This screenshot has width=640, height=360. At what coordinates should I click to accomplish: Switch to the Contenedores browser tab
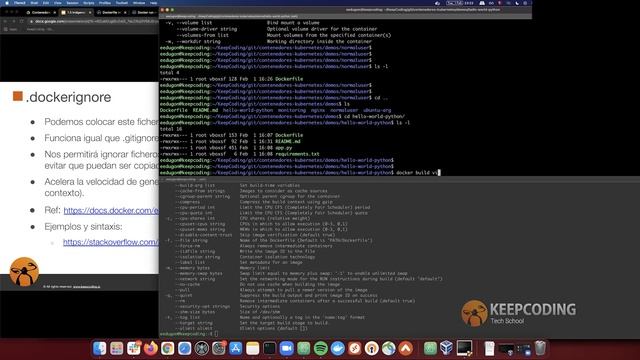[x=41, y=13]
